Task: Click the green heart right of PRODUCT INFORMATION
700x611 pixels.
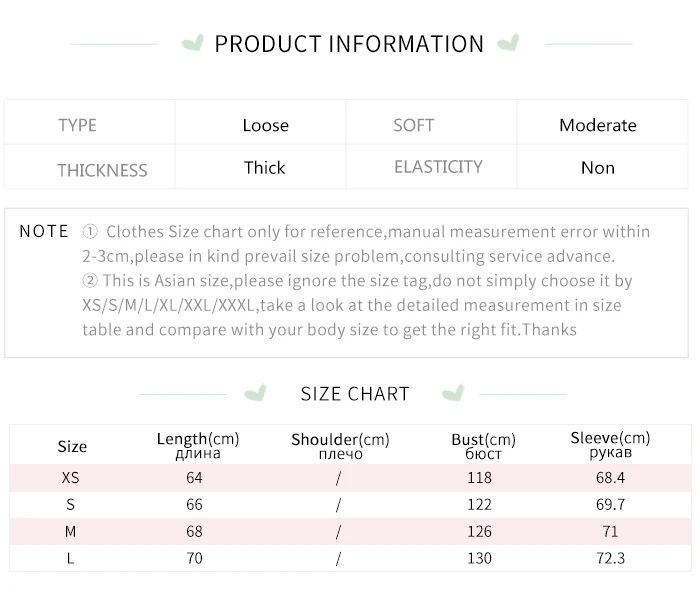Action: [508, 43]
